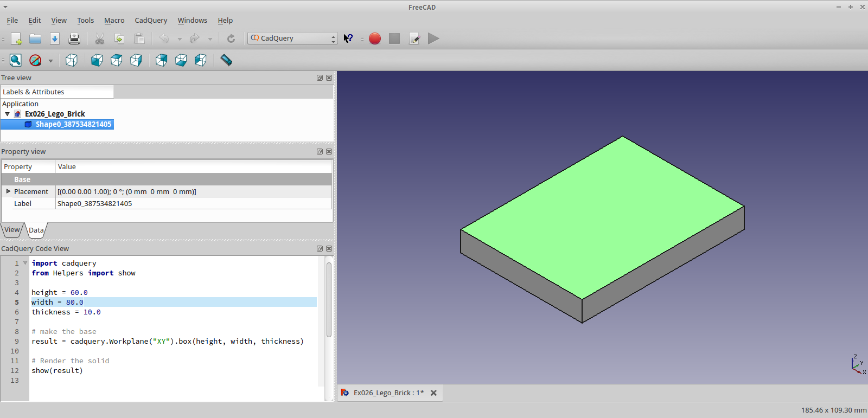Start macro recording with red circle
The width and height of the screenshot is (868, 418).
click(x=374, y=38)
